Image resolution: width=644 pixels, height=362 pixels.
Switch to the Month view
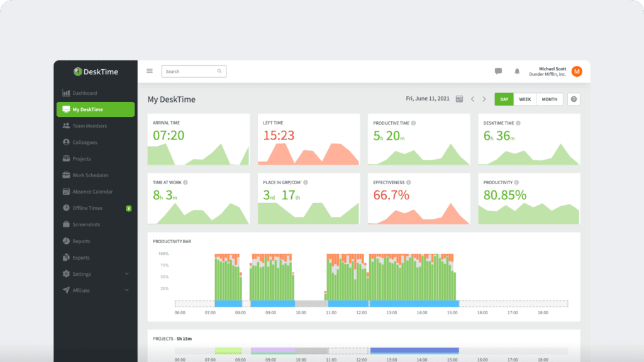coord(549,99)
